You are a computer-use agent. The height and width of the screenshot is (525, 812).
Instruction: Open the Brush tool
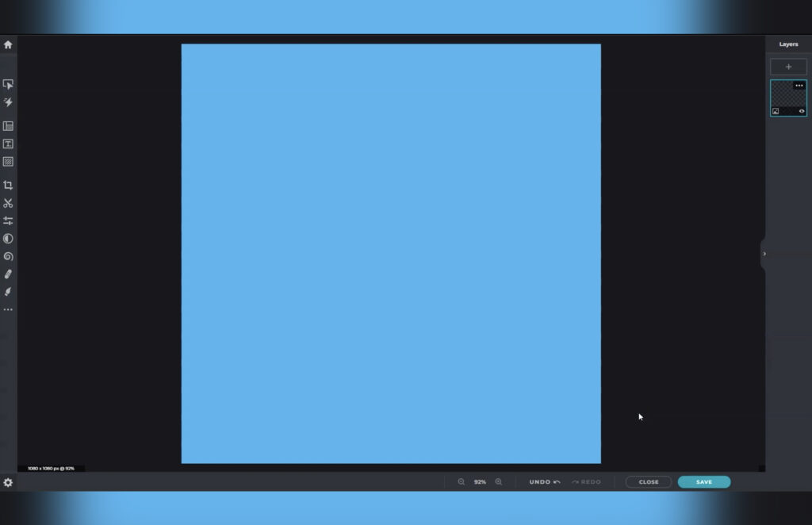[x=8, y=291]
